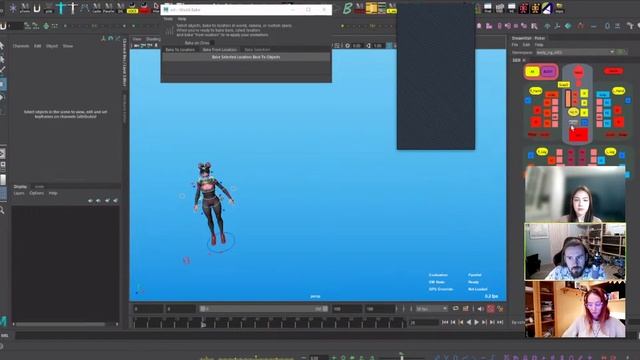Click the range slider bar
This screenshot has height=360, width=640.
[x=264, y=309]
